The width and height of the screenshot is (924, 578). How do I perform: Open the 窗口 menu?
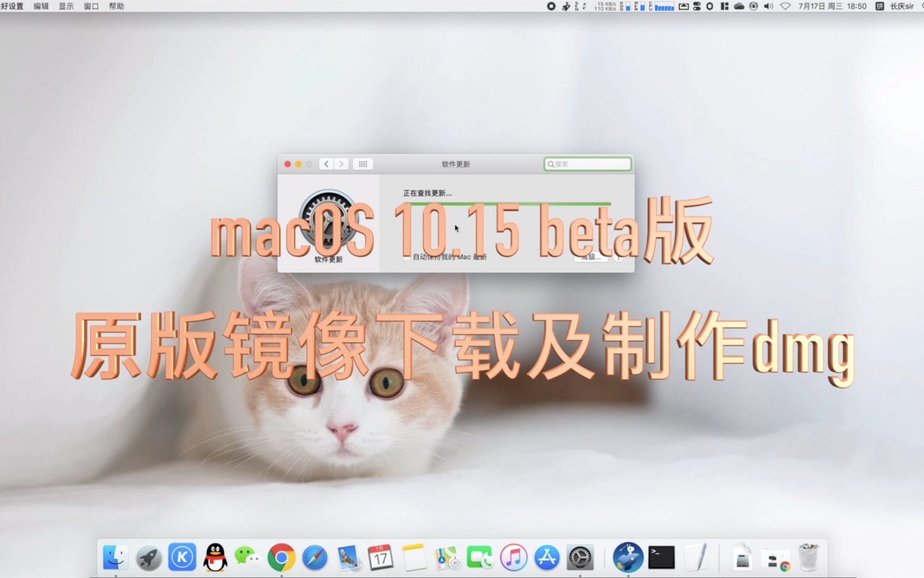90,6
